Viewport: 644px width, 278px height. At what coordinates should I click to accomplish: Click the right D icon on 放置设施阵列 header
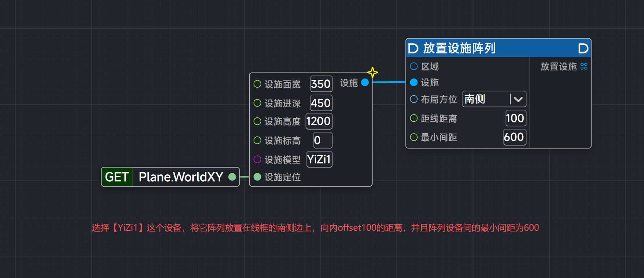[583, 48]
